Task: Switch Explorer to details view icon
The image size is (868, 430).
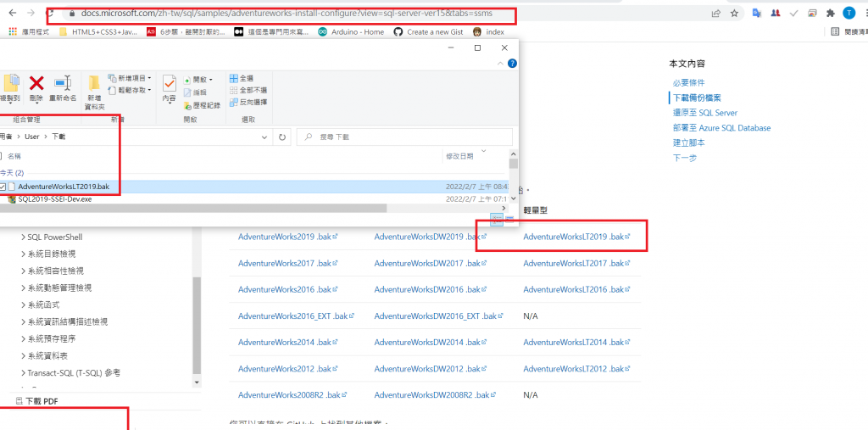Action: pyautogui.click(x=497, y=219)
